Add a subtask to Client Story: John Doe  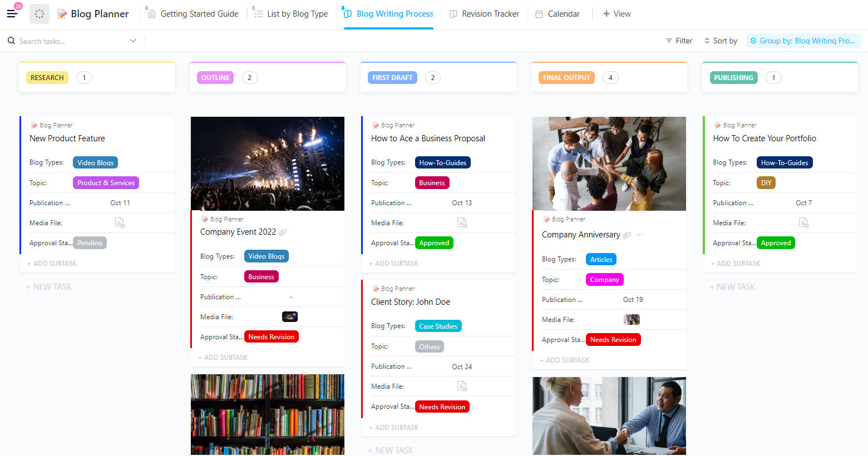click(393, 427)
